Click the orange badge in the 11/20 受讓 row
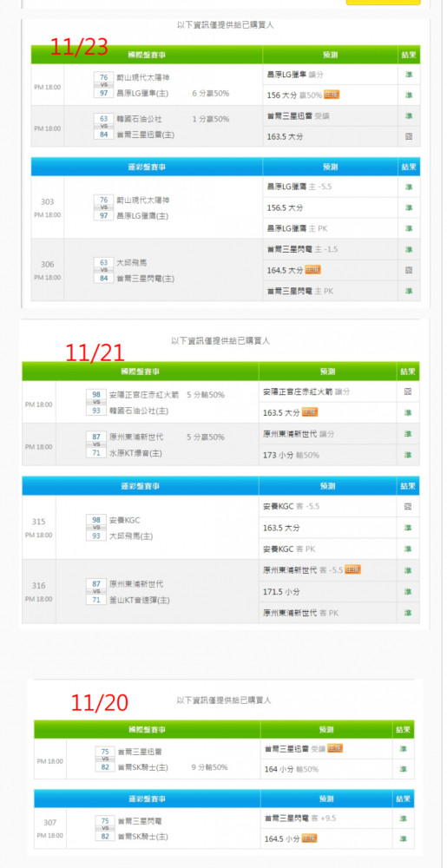The width and height of the screenshot is (447, 868). (x=335, y=748)
